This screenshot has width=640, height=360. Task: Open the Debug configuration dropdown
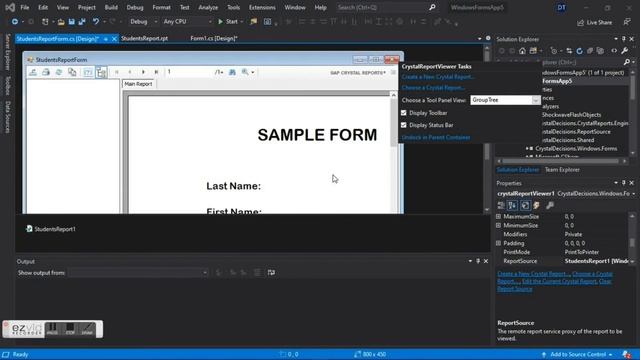click(143, 22)
